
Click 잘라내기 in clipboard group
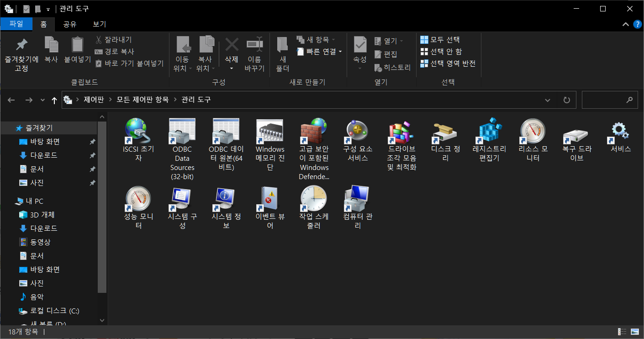pyautogui.click(x=113, y=40)
